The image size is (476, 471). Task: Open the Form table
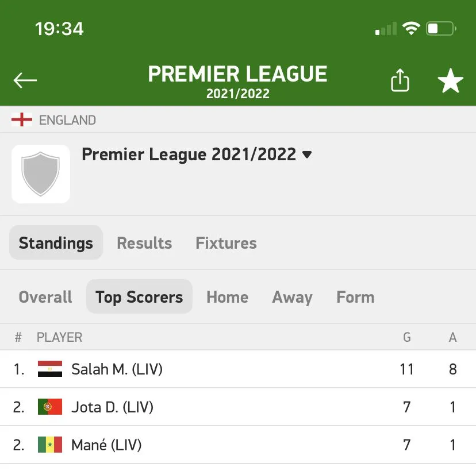[x=355, y=297]
